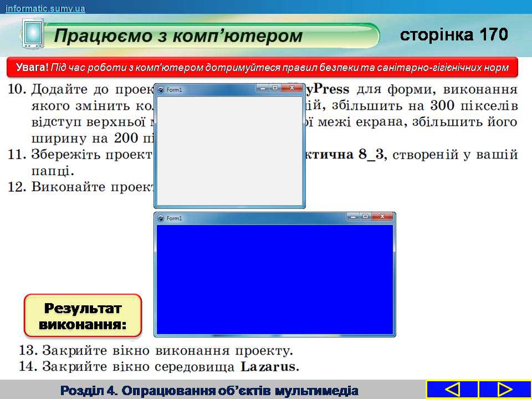Close the gray Form1 window
Image resolution: width=532 pixels, height=399 pixels.
click(x=291, y=88)
